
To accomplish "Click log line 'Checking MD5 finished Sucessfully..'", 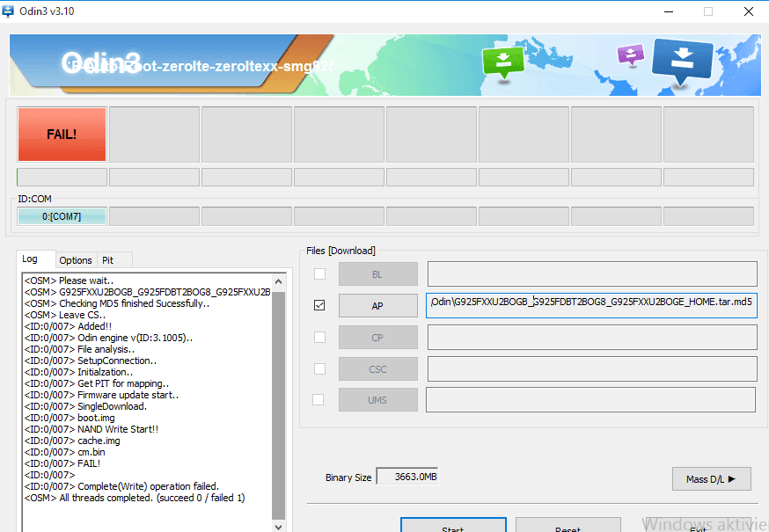I will 117,303.
